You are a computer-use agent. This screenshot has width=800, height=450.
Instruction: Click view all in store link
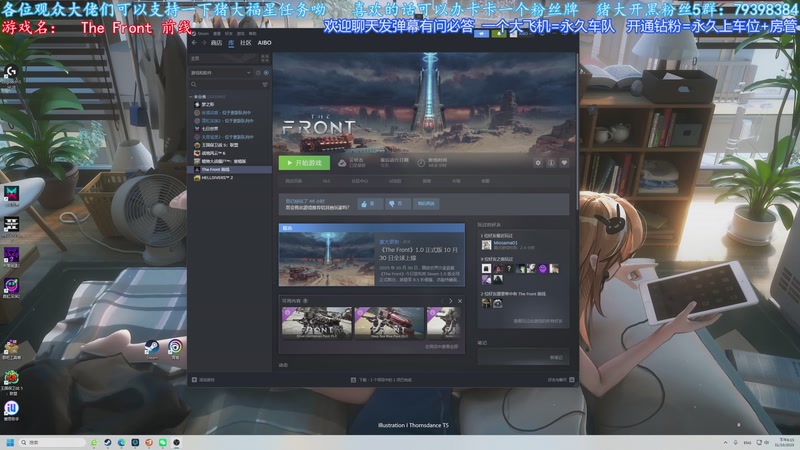coord(441,347)
